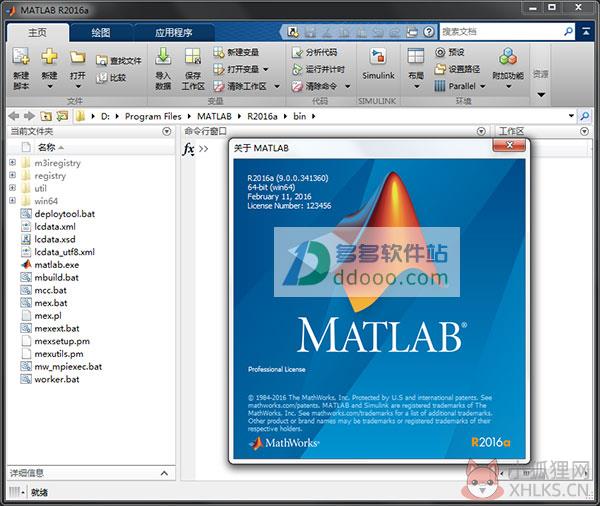
Task: Sort files by the Name (名称) column header
Action: click(x=47, y=147)
